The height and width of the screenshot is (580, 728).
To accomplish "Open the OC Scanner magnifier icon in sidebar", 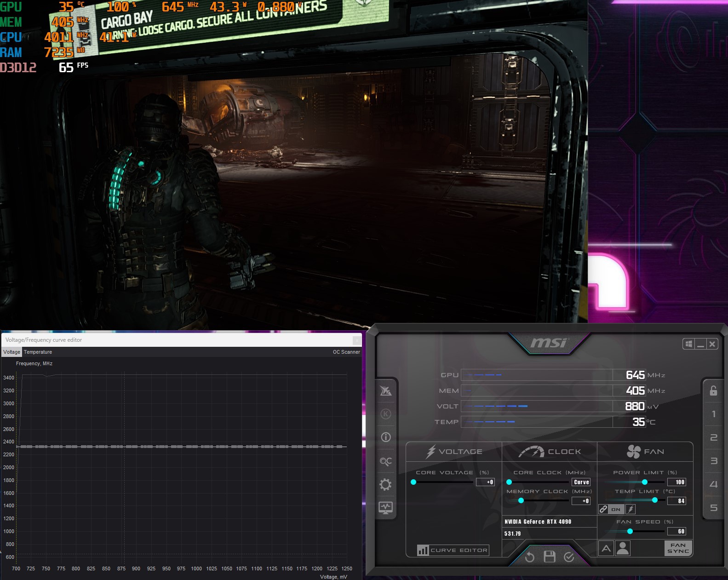I will tap(385, 461).
